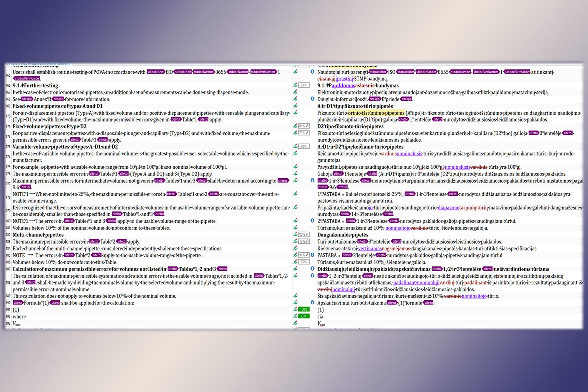
Task: Click the 72% match badge in segment 183
Action: point(304,241)
